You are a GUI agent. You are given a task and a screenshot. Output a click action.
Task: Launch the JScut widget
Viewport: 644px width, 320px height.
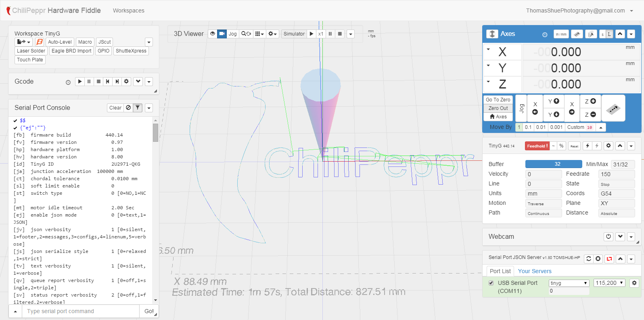point(105,42)
